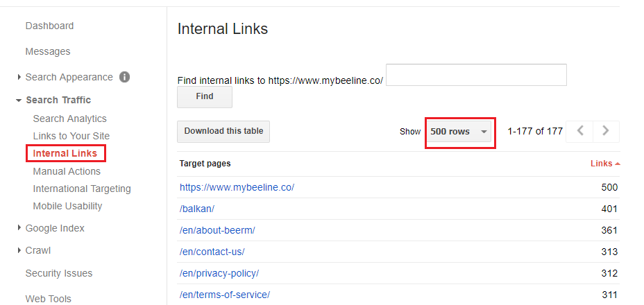The width and height of the screenshot is (644, 305).
Task: Click Download this table button
Action: pyautogui.click(x=223, y=131)
